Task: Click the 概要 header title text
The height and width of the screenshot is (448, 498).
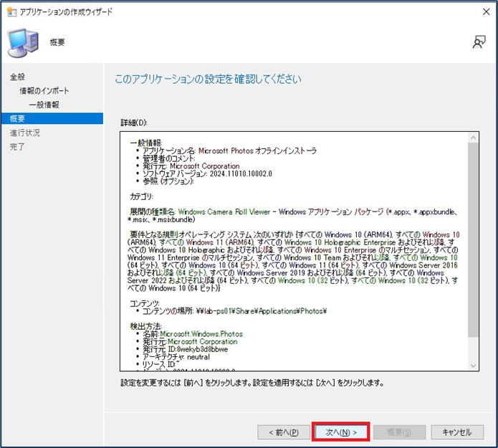Action: (x=57, y=42)
